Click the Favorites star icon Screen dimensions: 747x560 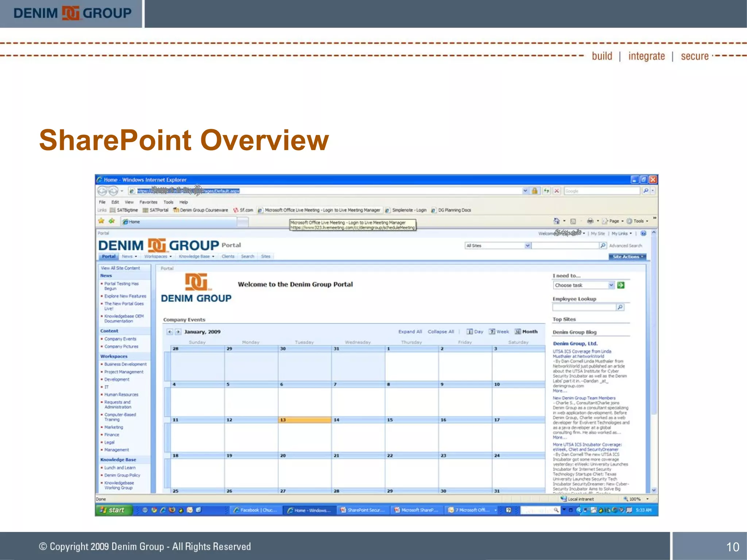coord(101,221)
